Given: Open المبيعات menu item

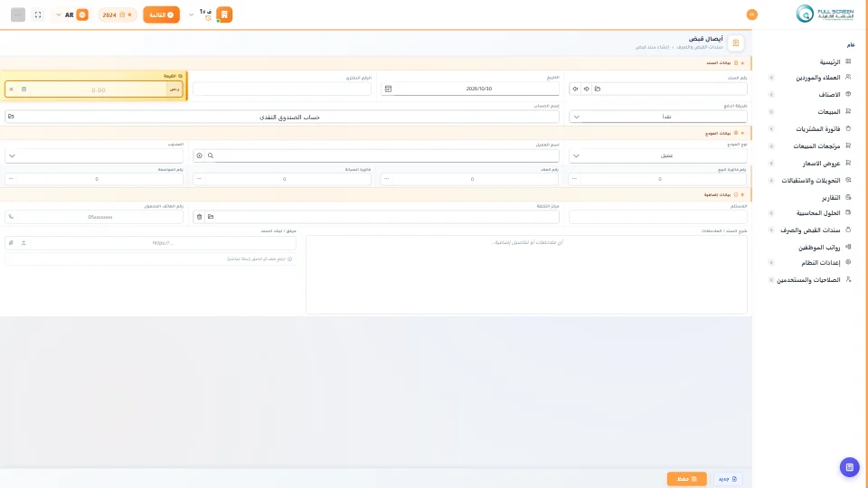Looking at the screenshot, I should (829, 112).
